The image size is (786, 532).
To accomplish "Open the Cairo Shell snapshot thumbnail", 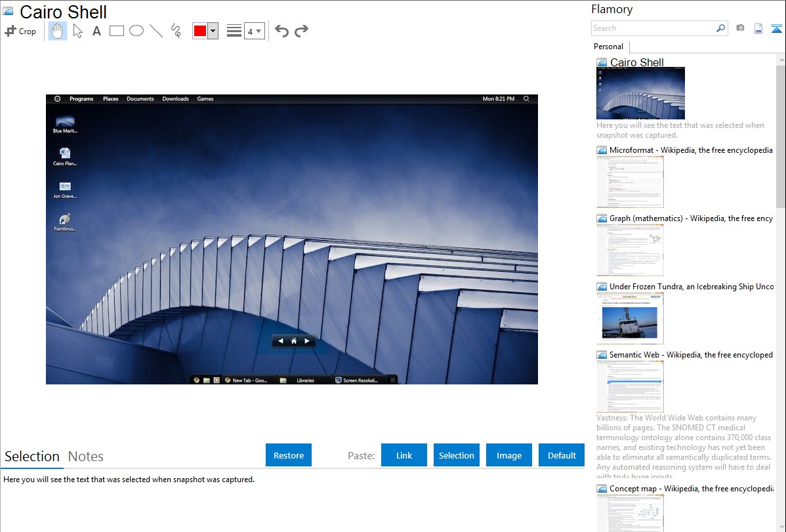I will tap(640, 93).
